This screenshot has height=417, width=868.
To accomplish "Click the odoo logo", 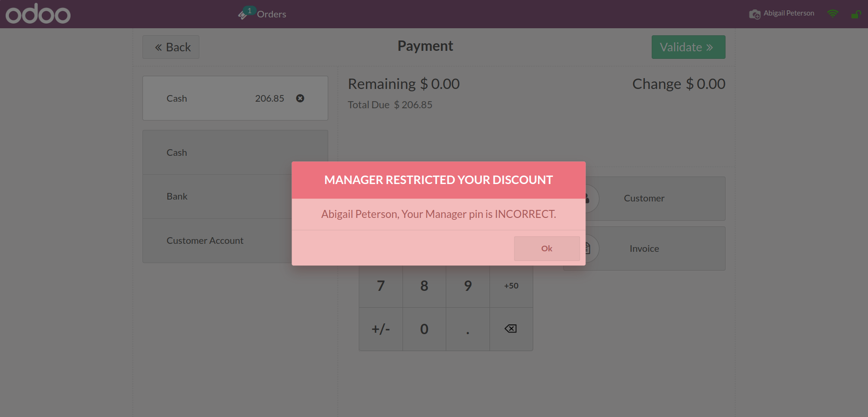I will coord(38,14).
